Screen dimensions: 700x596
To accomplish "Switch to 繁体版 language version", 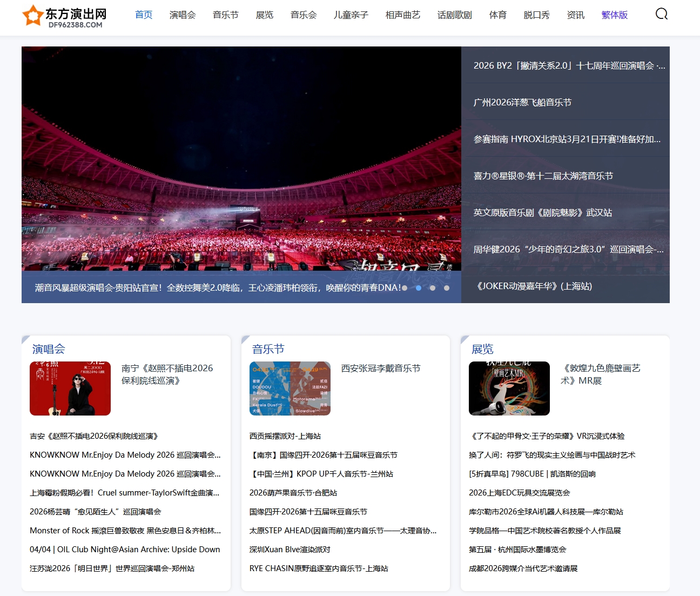I will point(615,15).
